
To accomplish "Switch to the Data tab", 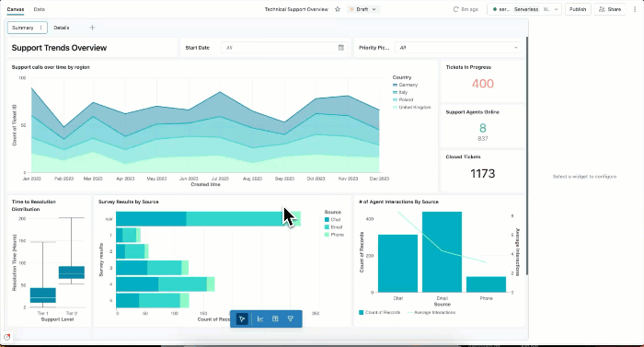I will 40,9.
